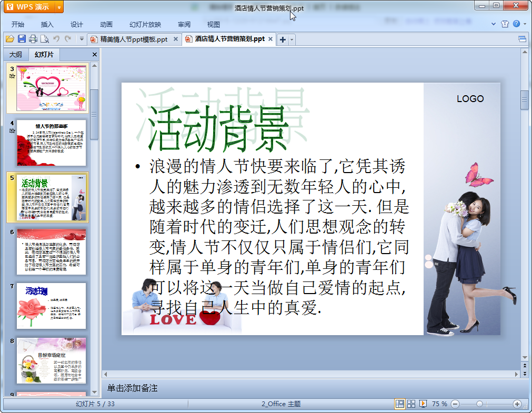Open the new tab dropdown arrow
This screenshot has width=532, height=413.
(292, 39)
